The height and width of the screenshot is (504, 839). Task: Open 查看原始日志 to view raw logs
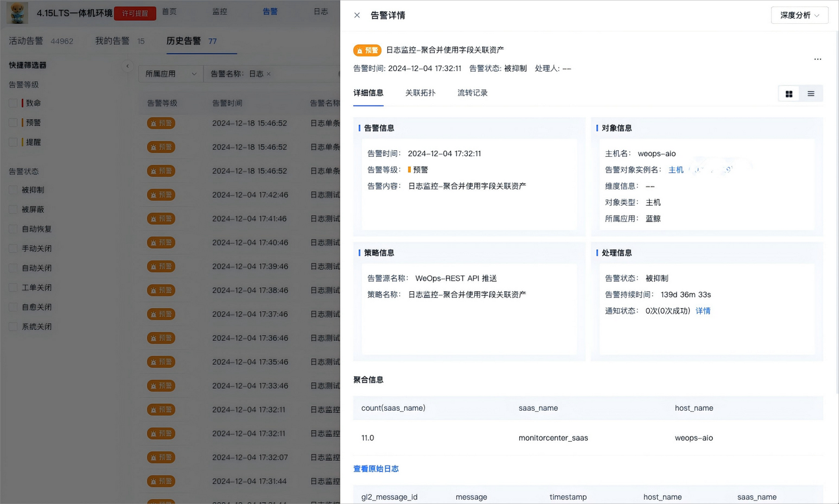point(376,468)
